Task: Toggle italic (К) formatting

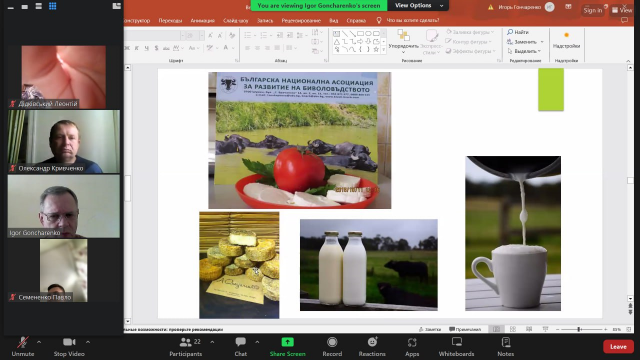Action: 136,48
